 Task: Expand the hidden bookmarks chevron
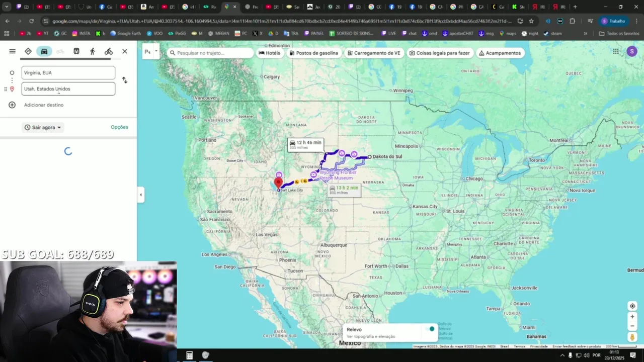[585, 33]
